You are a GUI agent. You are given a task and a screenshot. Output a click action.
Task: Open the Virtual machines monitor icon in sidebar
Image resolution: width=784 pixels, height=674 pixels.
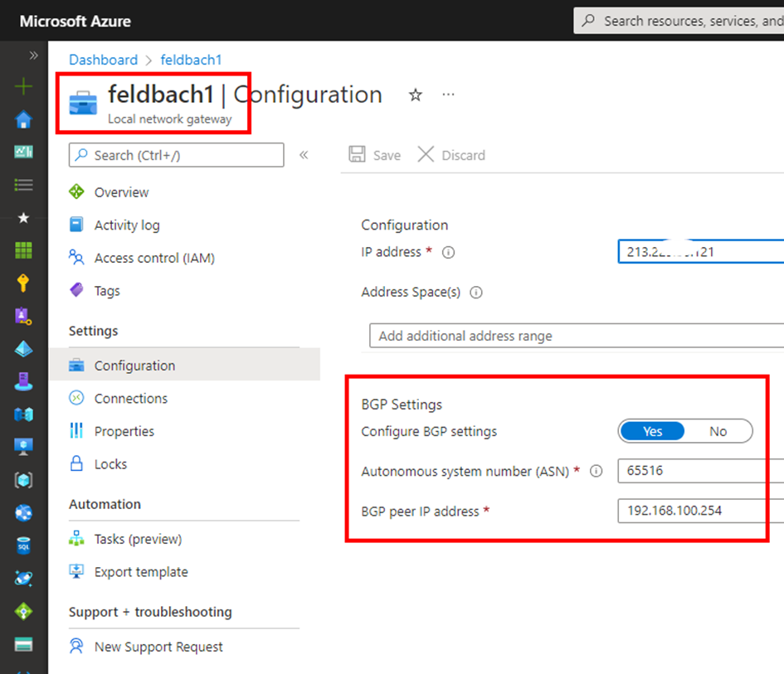coord(23,447)
